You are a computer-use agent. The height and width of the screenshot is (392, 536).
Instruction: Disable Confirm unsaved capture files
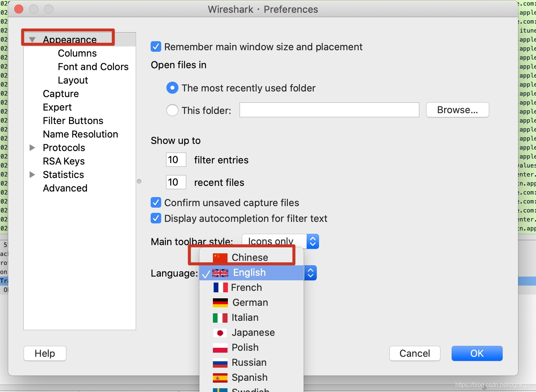[156, 203]
